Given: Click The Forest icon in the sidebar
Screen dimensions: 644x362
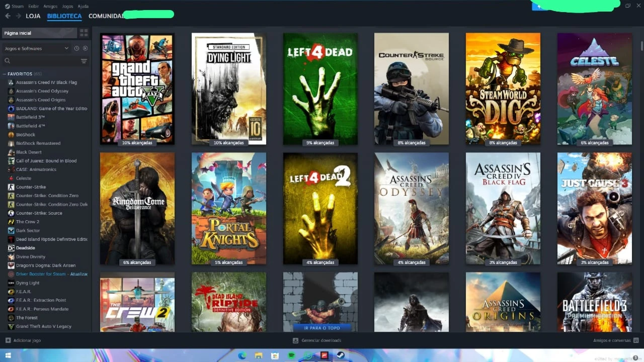Looking at the screenshot, I should [11, 318].
